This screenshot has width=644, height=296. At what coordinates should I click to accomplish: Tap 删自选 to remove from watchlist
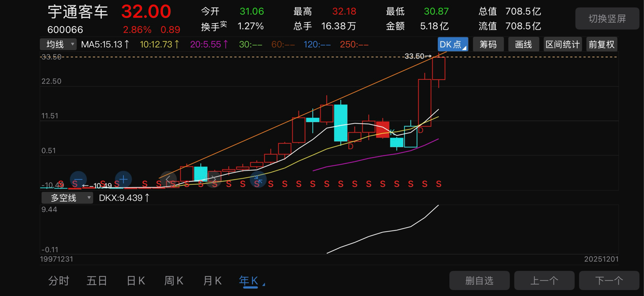[479, 281]
